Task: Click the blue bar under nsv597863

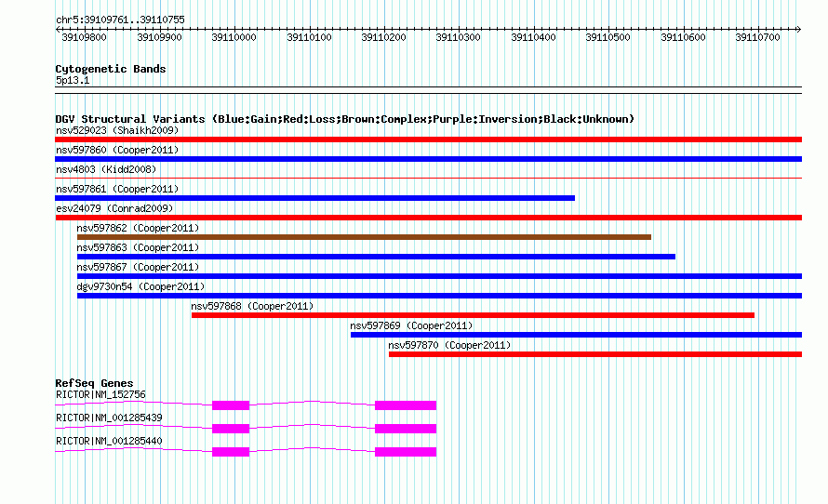Action: click(x=376, y=257)
